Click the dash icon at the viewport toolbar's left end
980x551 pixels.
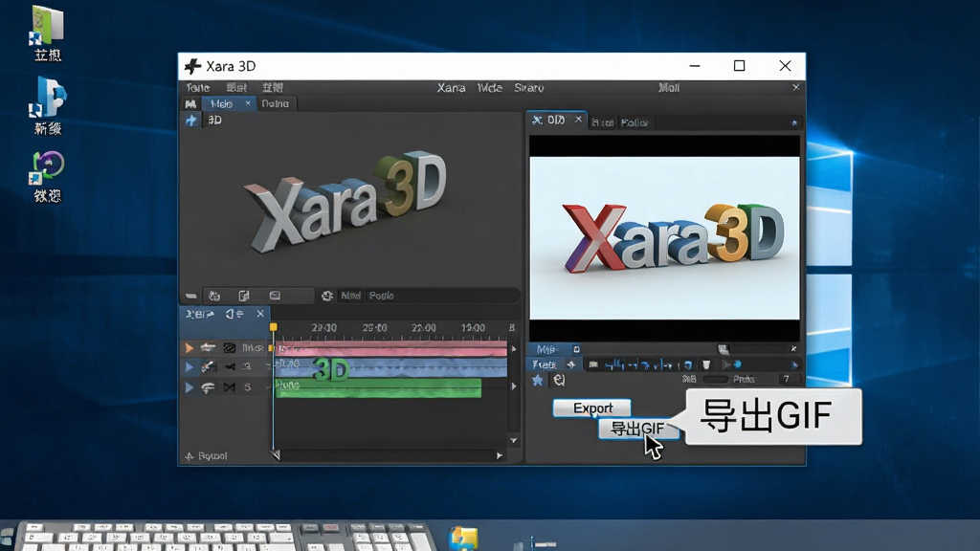coord(191,296)
